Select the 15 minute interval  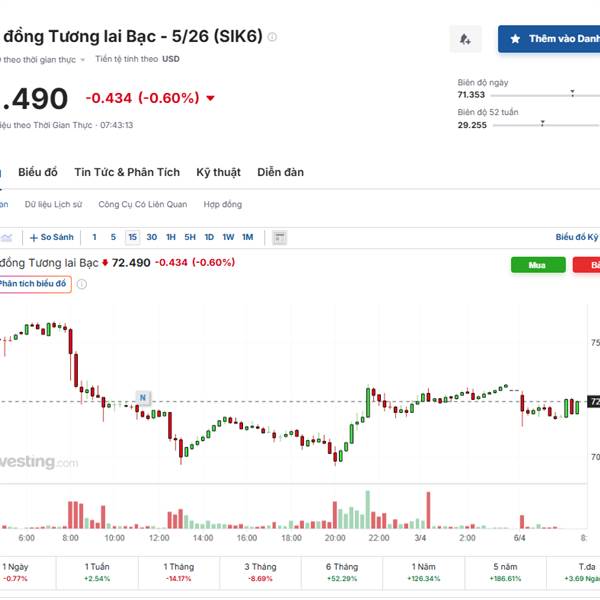coord(132,237)
